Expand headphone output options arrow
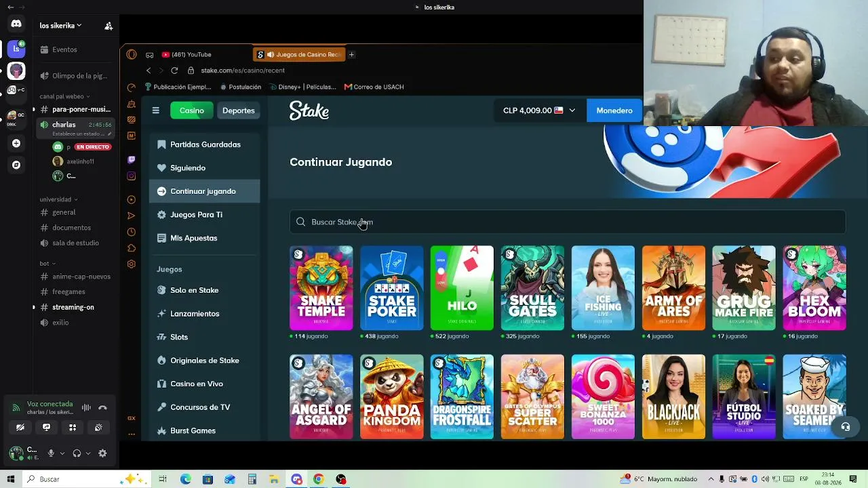Screen dimensions: 868x488 (88, 453)
